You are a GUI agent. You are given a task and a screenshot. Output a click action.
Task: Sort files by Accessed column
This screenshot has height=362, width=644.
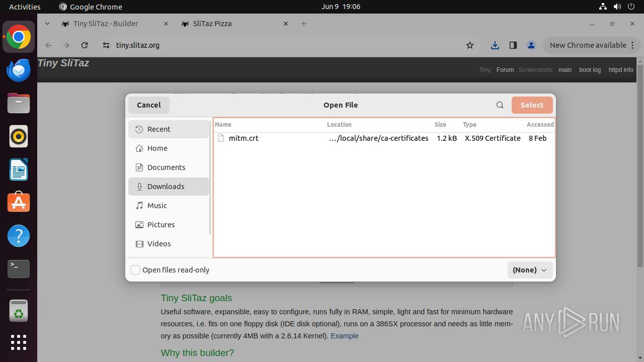click(x=540, y=125)
